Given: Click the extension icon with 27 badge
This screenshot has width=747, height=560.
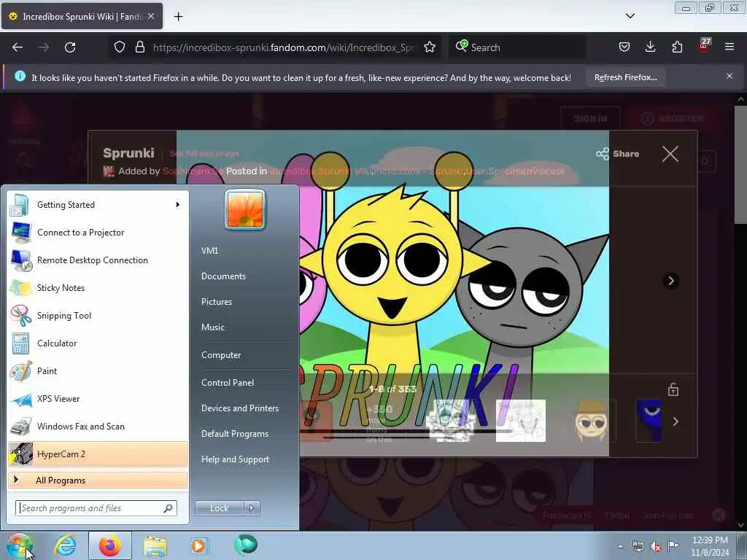Looking at the screenshot, I should pyautogui.click(x=704, y=46).
